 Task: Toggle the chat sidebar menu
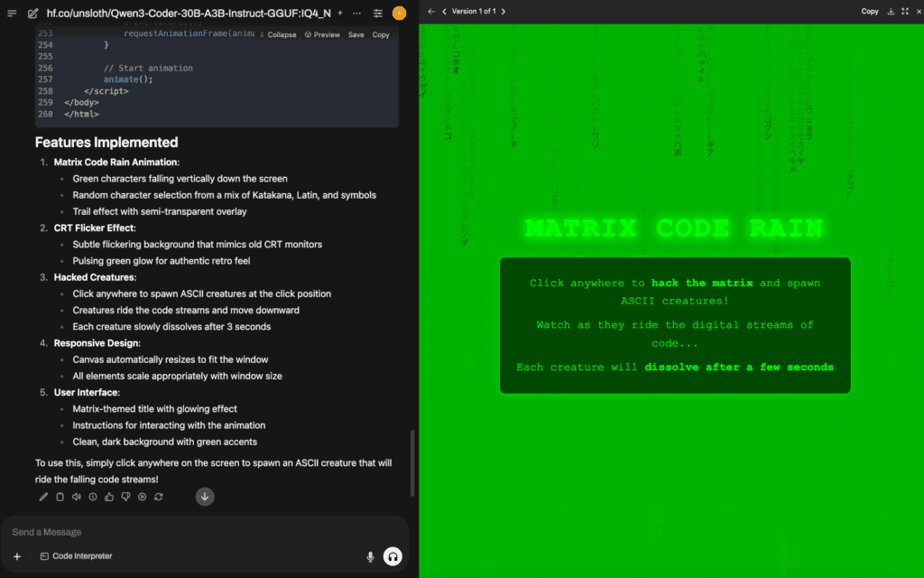(12, 13)
